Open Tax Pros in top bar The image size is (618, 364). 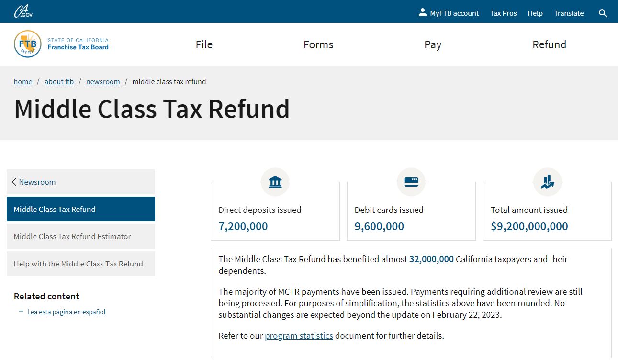pyautogui.click(x=503, y=13)
